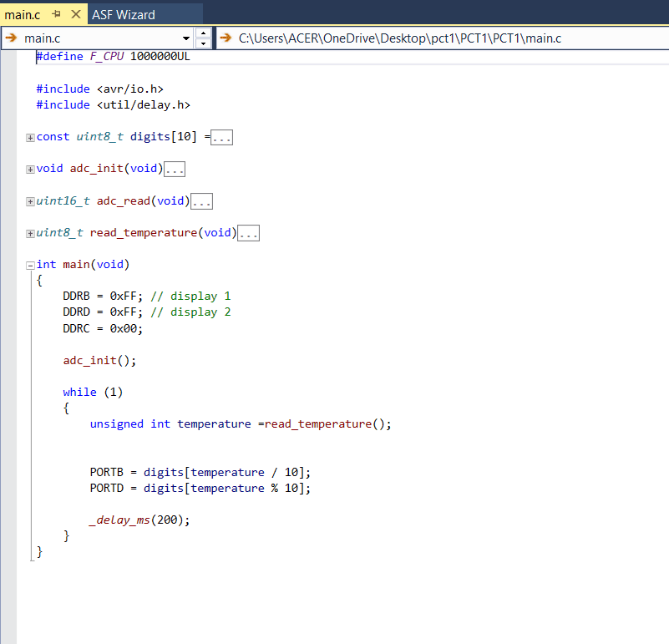This screenshot has height=644, width=669.
Task: Click the ellipsis box after digits[10] =
Action: 222,138
